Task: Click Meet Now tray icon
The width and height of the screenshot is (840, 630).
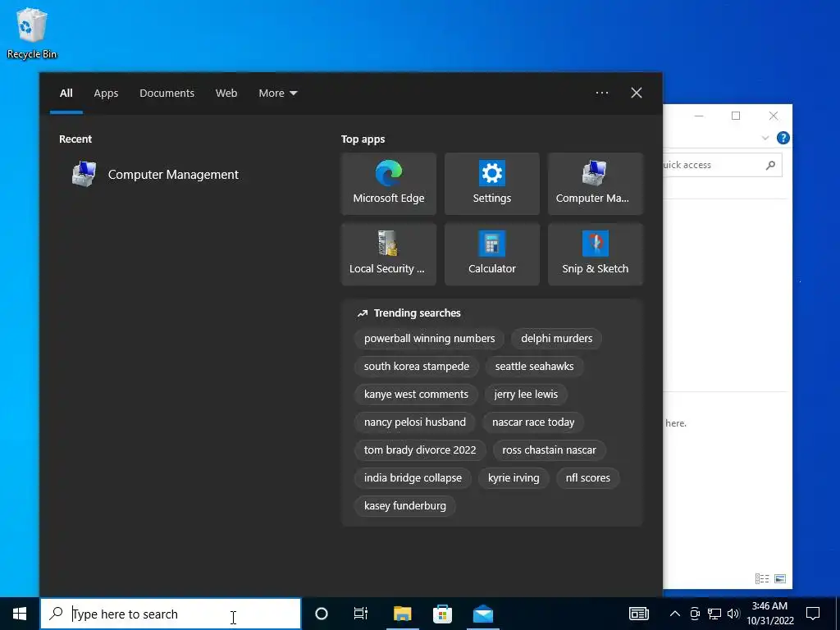Action: point(695,614)
